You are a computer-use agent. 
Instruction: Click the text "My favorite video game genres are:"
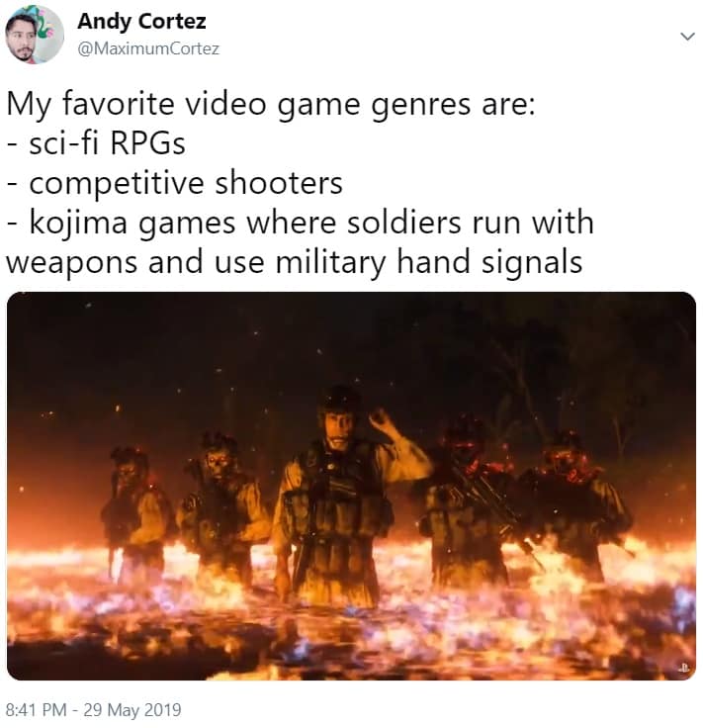[271, 104]
